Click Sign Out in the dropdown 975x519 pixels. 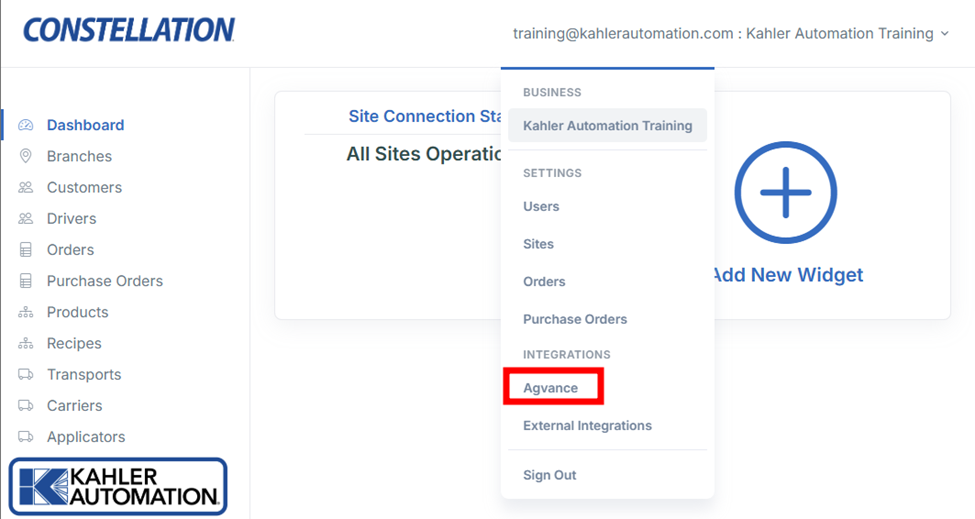coord(549,475)
